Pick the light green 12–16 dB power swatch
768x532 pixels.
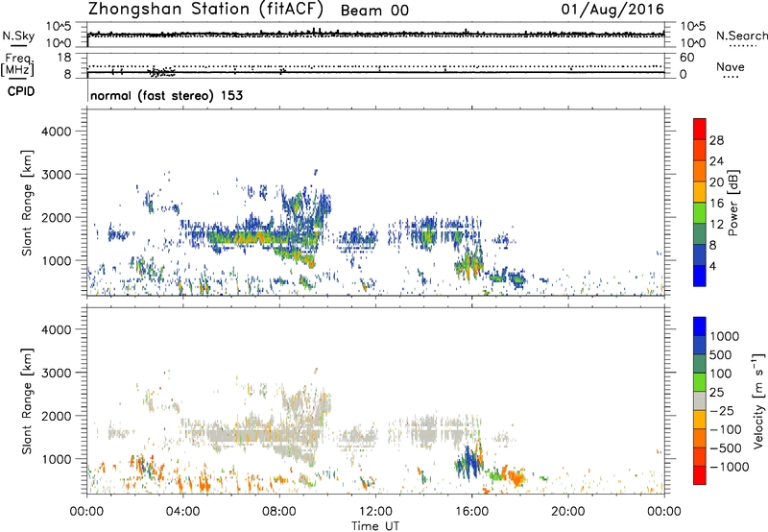click(700, 213)
